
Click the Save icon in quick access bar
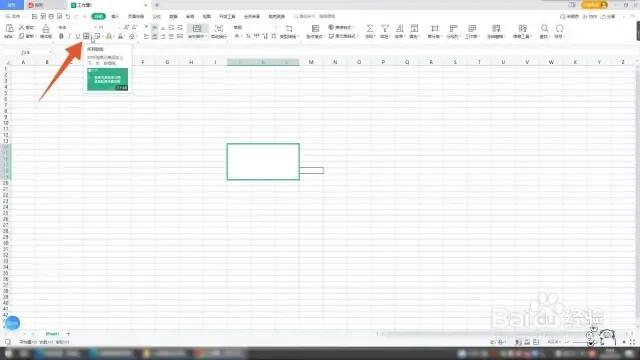(34, 16)
